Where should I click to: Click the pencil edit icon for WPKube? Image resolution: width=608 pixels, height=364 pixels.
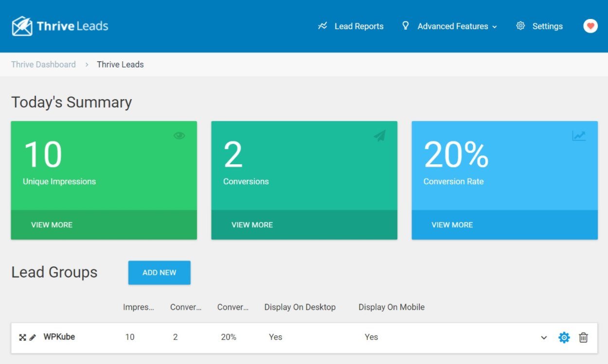(x=33, y=337)
